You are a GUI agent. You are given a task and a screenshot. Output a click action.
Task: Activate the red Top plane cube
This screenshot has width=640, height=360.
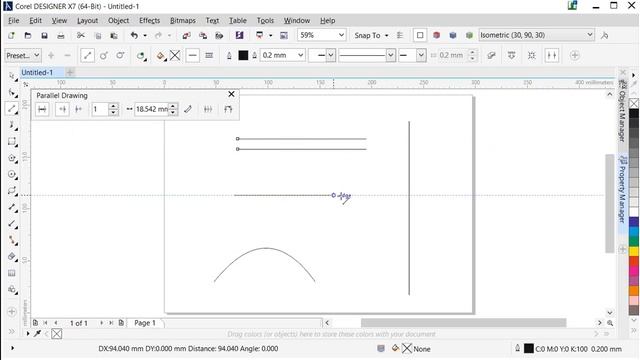point(436,36)
